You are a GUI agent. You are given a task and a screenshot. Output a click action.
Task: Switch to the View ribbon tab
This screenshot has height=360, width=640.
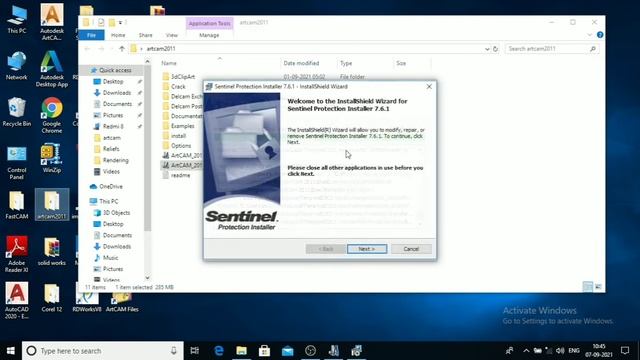[171, 35]
